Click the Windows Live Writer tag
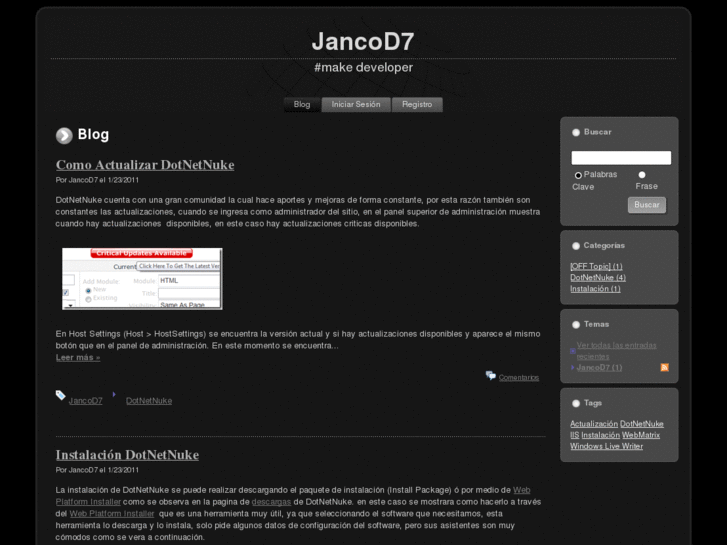 (x=606, y=446)
